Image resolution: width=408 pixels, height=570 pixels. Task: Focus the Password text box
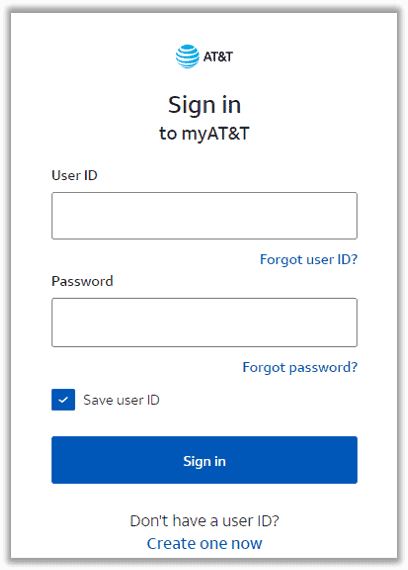coord(204,322)
